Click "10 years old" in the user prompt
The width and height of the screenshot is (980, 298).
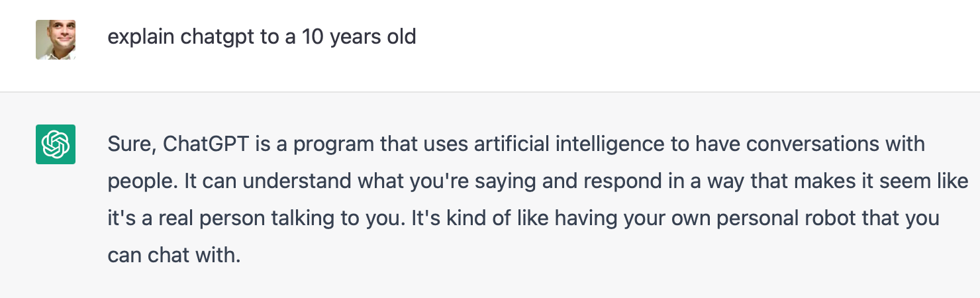359,36
